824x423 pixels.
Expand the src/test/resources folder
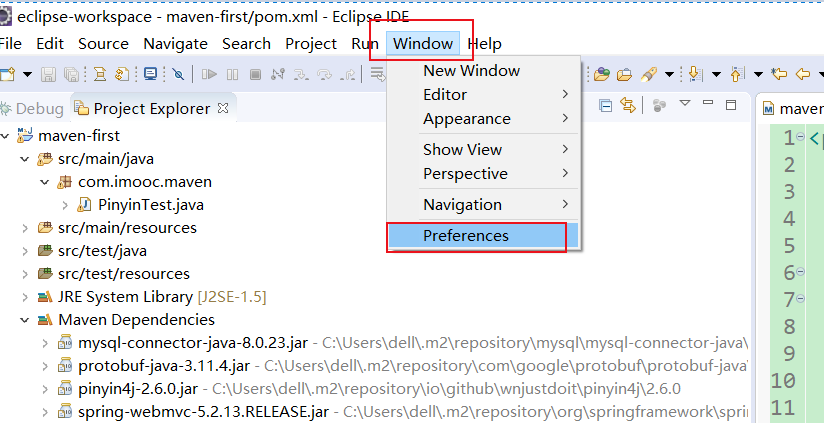point(25,274)
